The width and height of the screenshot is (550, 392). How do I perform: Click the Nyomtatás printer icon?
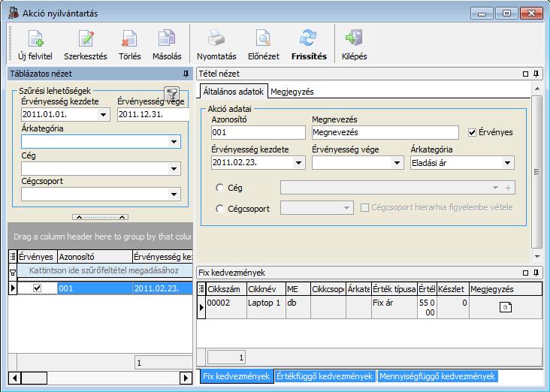pos(216,38)
